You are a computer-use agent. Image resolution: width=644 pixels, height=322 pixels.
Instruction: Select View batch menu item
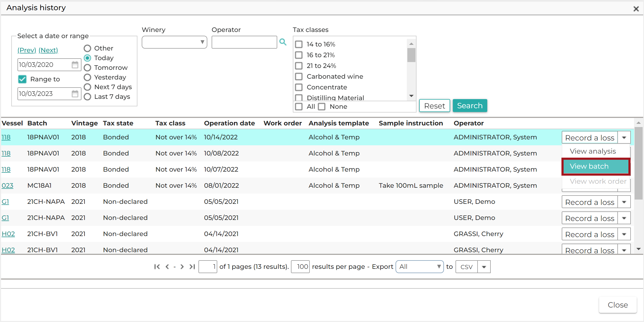point(596,167)
